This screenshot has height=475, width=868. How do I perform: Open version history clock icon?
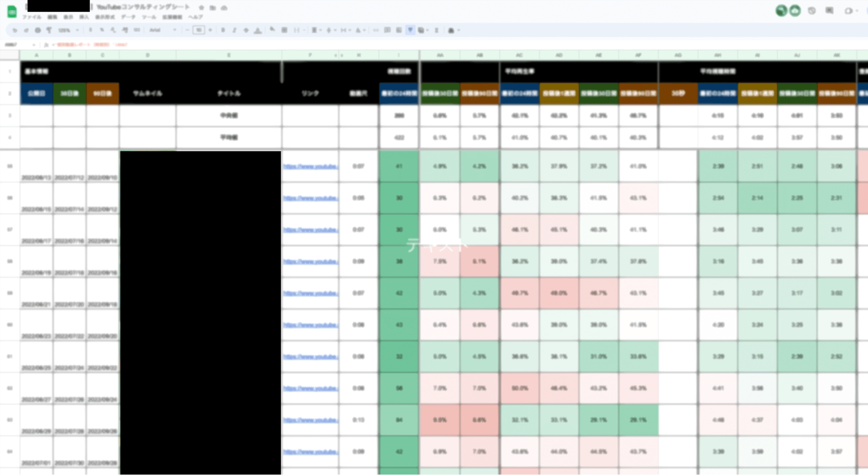point(811,10)
